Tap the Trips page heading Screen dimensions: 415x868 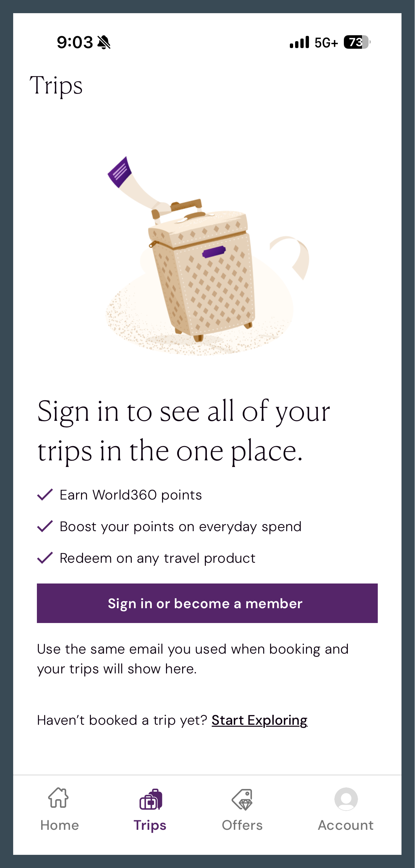pos(56,86)
